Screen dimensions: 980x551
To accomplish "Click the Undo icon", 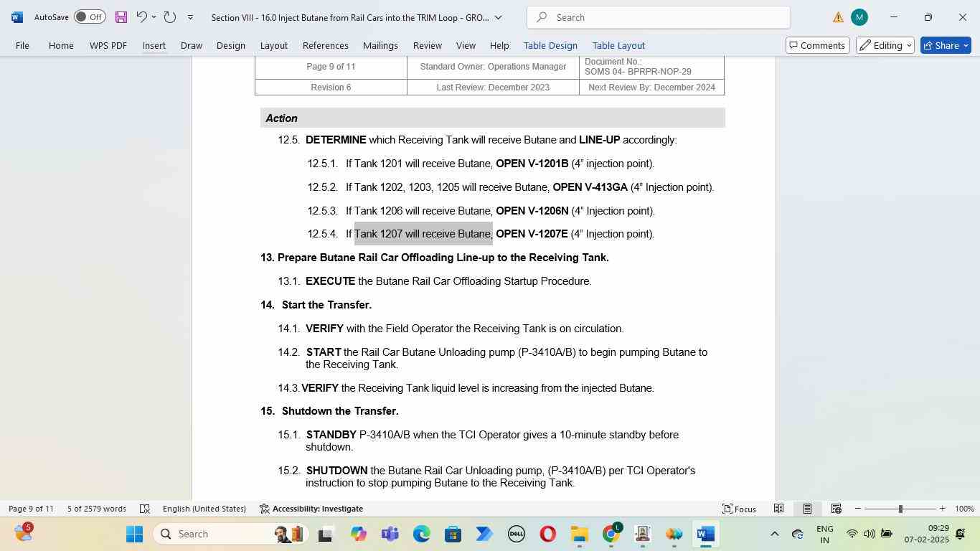I will click(x=141, y=17).
